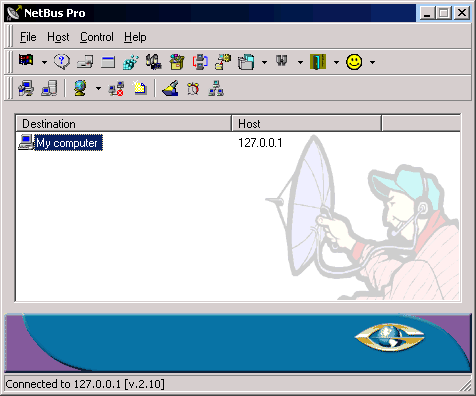Click the globe eye logo in the banner
This screenshot has width=476, height=396.
tap(389, 337)
